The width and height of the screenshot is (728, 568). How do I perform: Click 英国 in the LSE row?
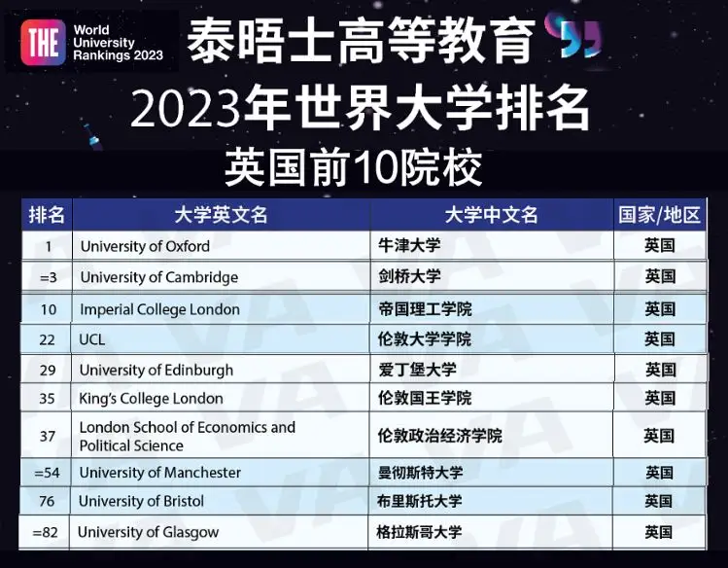coord(659,436)
